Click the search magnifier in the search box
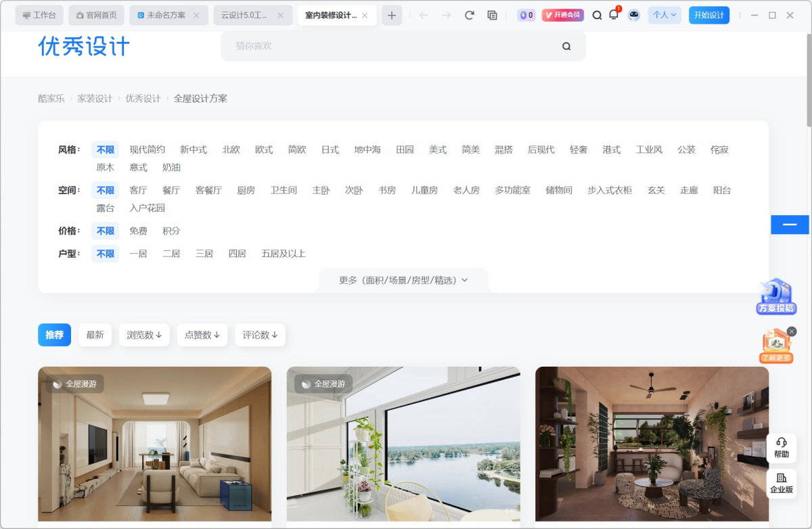 click(566, 46)
